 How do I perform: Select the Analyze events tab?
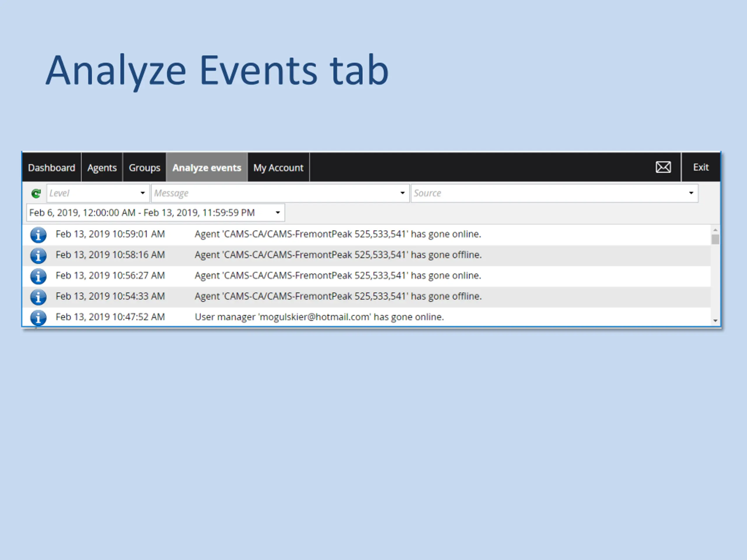coord(207,167)
